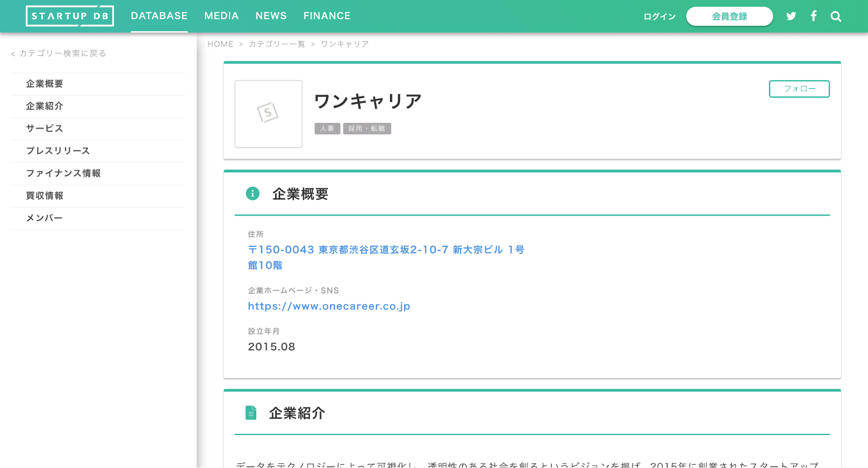Viewport: 868px width, 468px height.
Task: Click the 企業紹介 section heading
Action: coord(297,413)
